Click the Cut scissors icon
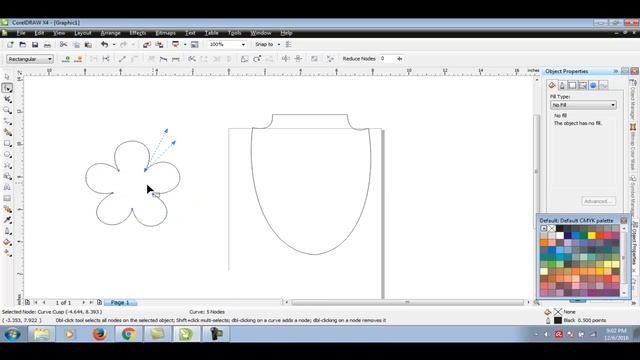 coord(63,44)
